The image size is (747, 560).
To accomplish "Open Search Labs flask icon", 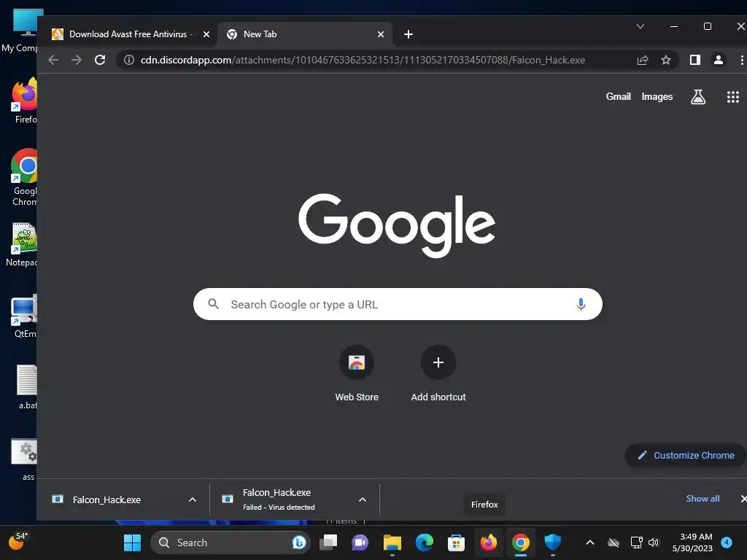I will pos(698,97).
